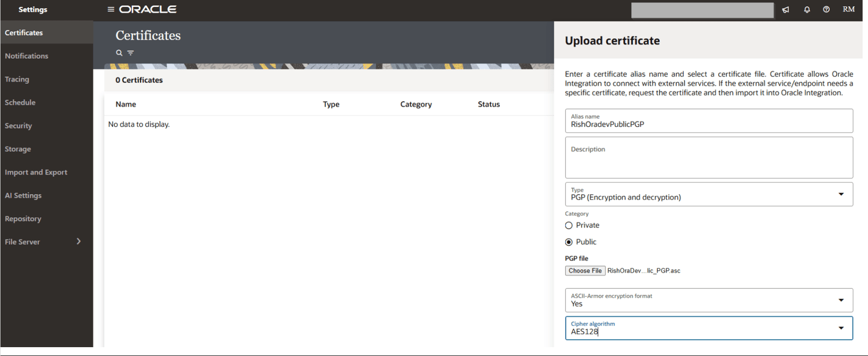This screenshot has height=356, width=868.
Task: Click the announcements megaphone icon
Action: [786, 10]
